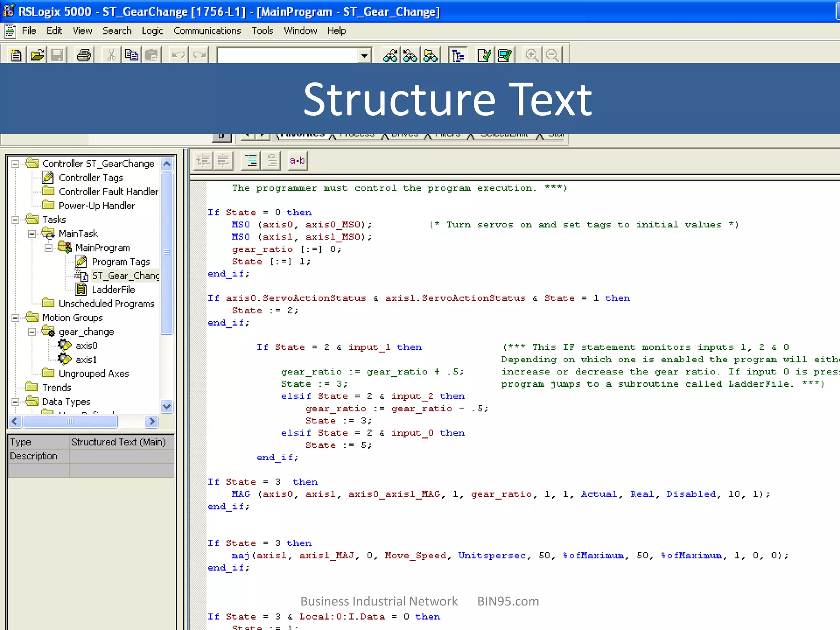Select axis0 under gear_change
840x630 pixels.
coord(86,346)
